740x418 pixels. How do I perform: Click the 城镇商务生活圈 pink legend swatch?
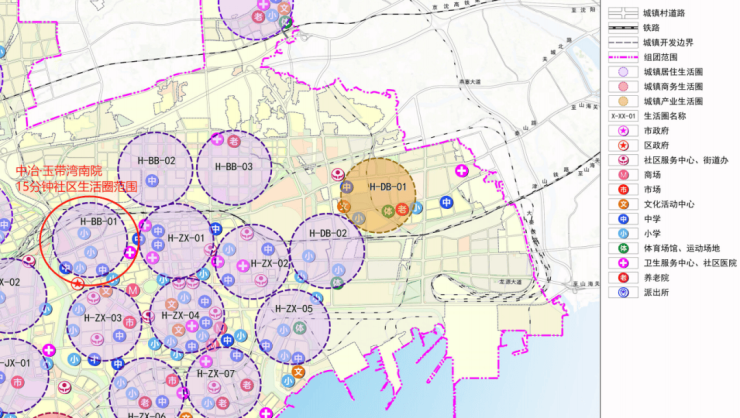[x=623, y=86]
